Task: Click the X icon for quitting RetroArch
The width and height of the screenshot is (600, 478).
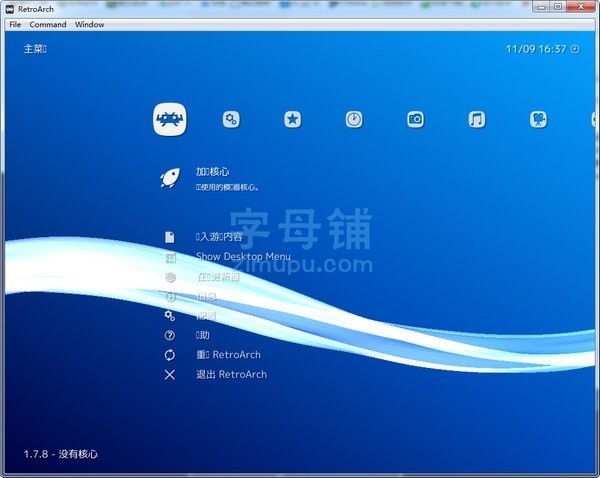Action: [170, 375]
